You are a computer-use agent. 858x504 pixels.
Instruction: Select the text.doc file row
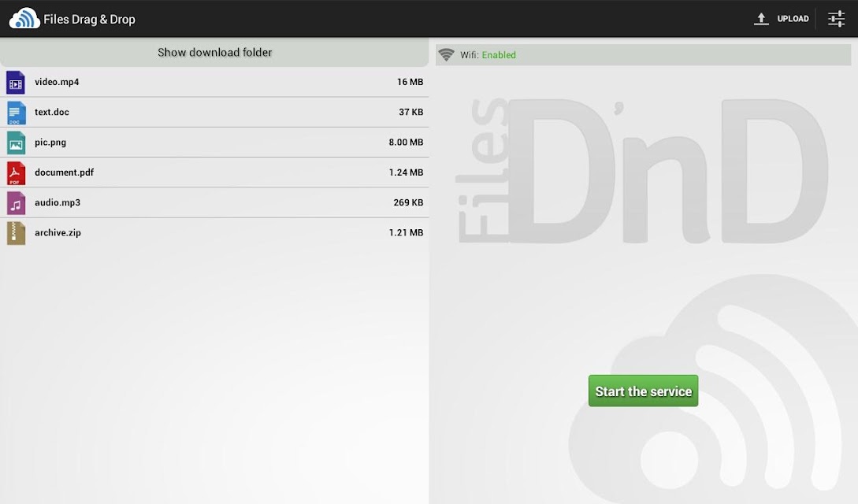[214, 112]
